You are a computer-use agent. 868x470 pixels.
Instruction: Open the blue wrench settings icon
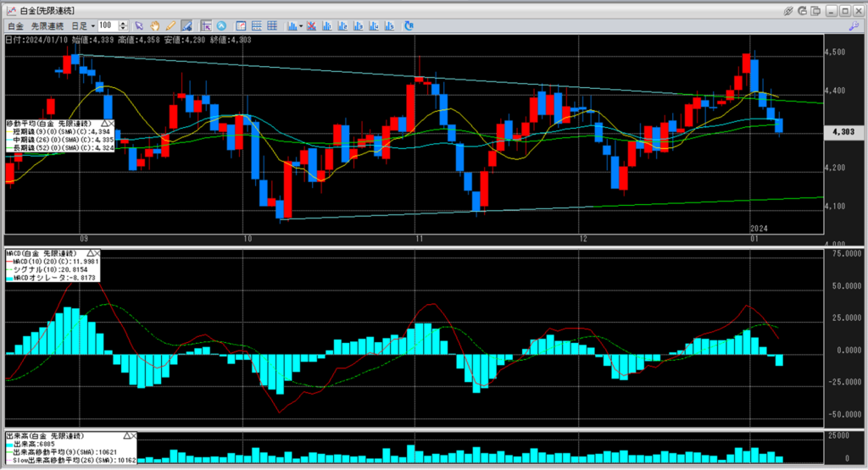[x=854, y=26]
